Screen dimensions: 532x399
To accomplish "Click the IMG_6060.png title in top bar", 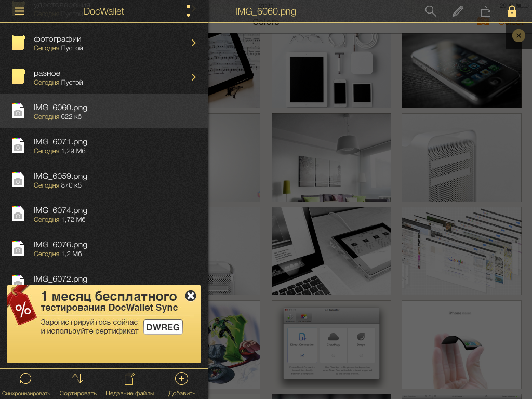I will 266,11.
